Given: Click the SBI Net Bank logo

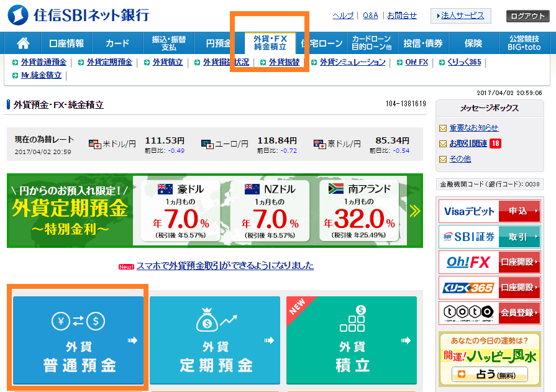Looking at the screenshot, I should click(x=78, y=15).
